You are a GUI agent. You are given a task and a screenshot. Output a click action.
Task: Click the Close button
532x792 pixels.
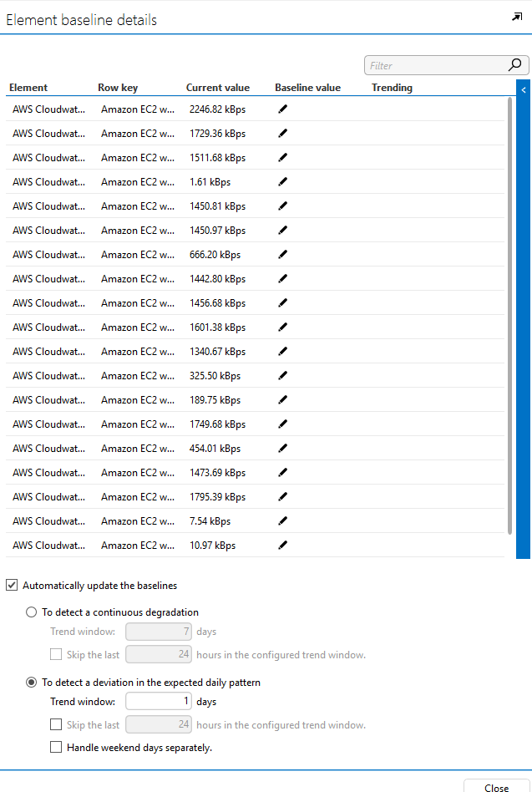click(x=497, y=787)
